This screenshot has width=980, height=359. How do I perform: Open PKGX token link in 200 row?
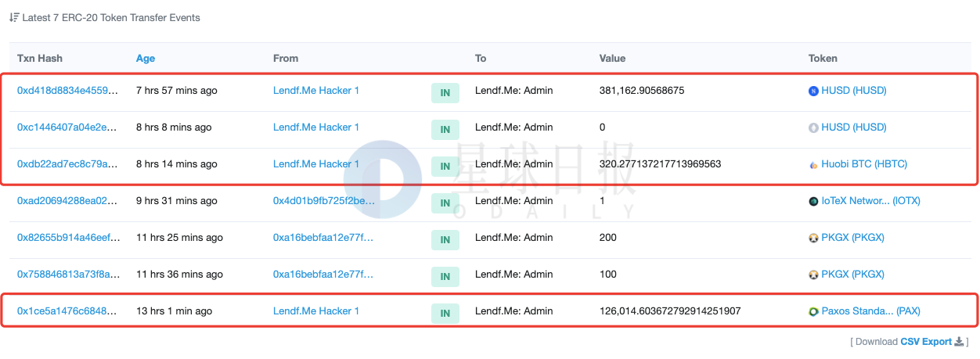pyautogui.click(x=853, y=238)
